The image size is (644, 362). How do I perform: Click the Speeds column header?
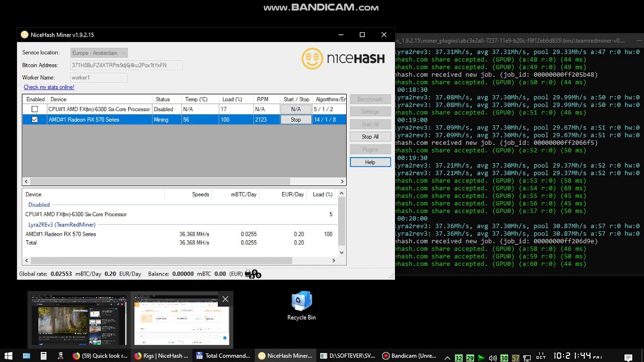click(188, 195)
